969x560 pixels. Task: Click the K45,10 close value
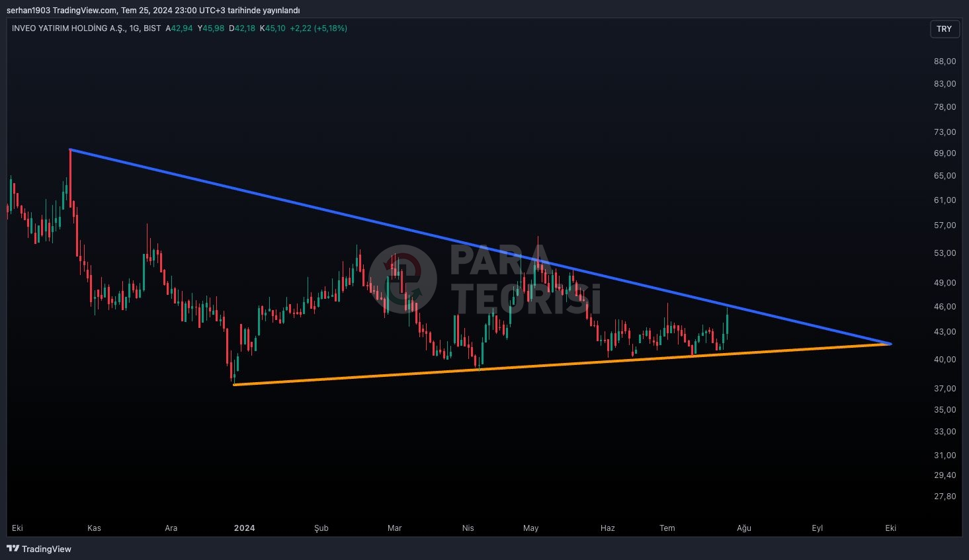[x=273, y=28]
